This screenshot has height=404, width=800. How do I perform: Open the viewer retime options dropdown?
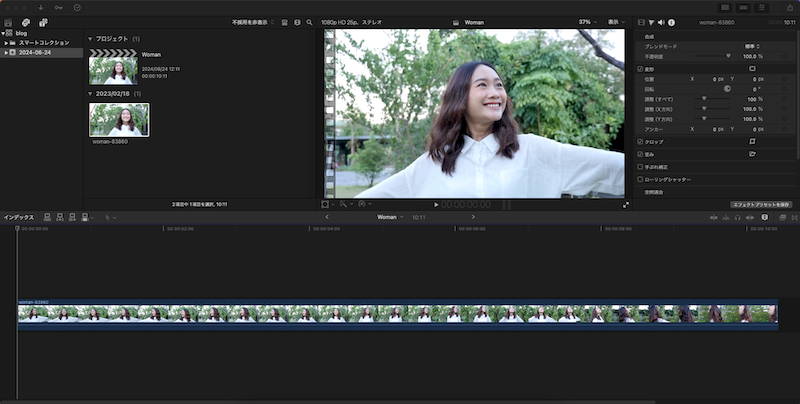(x=365, y=205)
